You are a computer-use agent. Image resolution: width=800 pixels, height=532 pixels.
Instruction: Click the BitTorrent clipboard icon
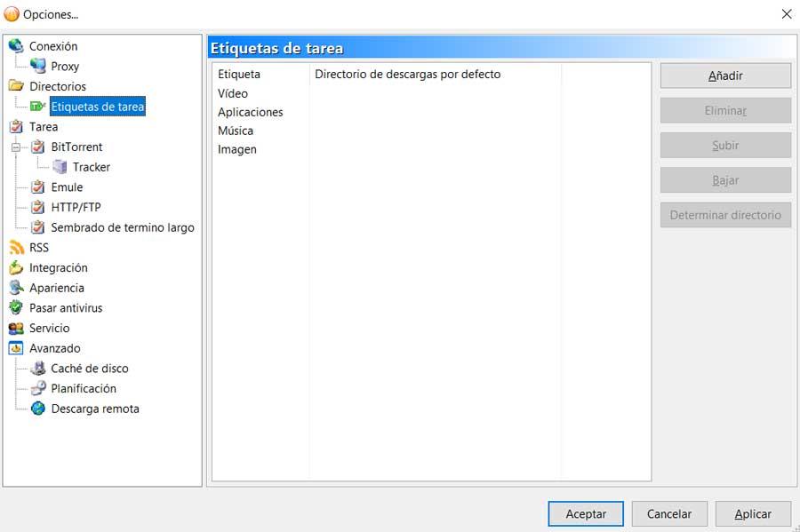[x=37, y=147]
